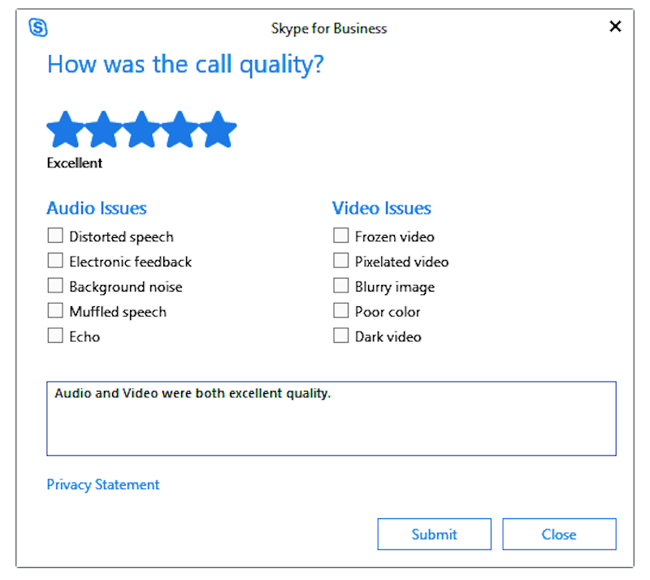Check the Distorted speech box
This screenshot has width=650, height=580.
pyautogui.click(x=55, y=235)
